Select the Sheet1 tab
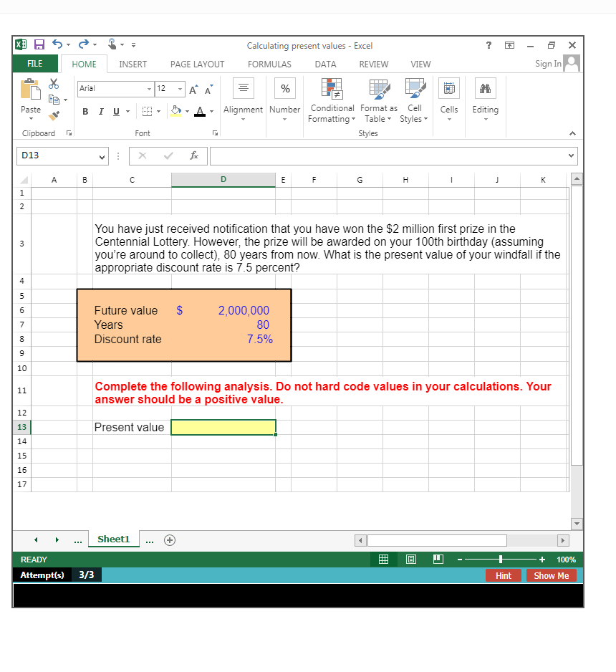This screenshot has height=672, width=616. coord(113,540)
